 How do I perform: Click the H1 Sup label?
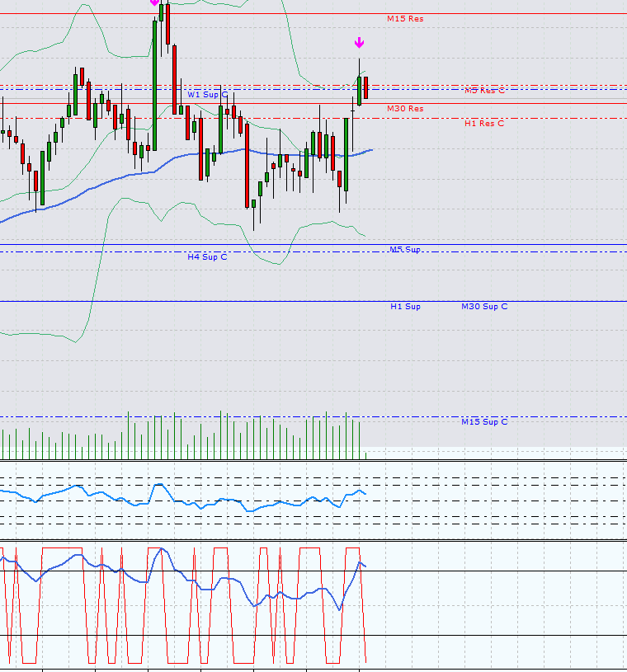click(x=405, y=306)
